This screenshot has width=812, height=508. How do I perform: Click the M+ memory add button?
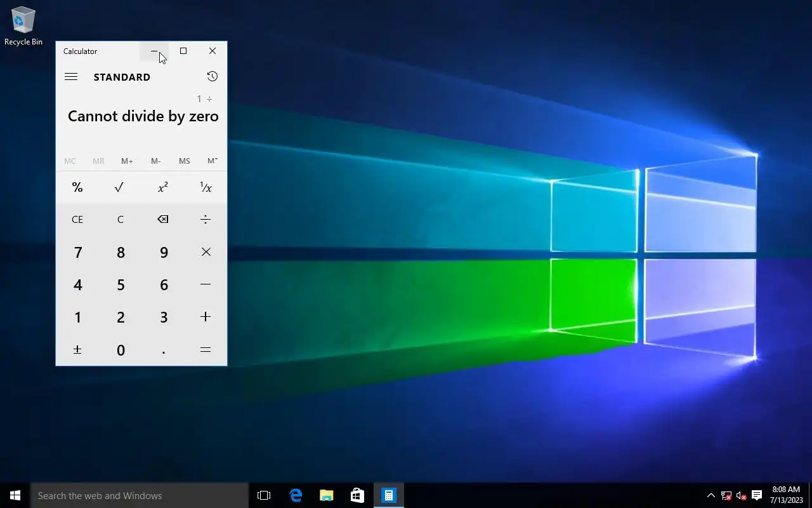click(127, 161)
